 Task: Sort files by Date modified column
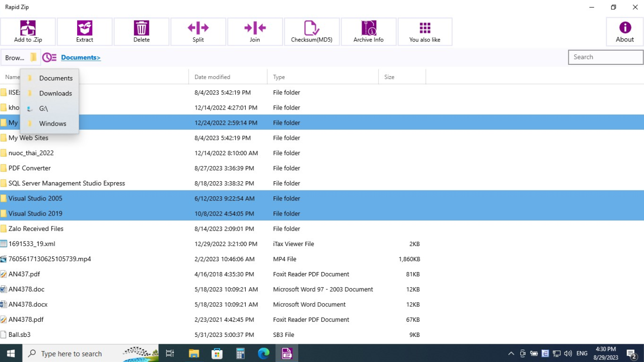pos(212,77)
